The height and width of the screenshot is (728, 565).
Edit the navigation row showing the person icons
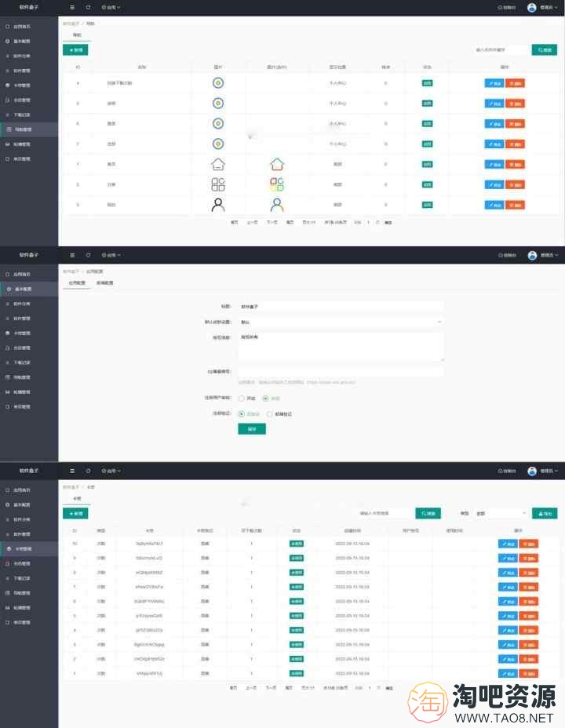(x=494, y=205)
